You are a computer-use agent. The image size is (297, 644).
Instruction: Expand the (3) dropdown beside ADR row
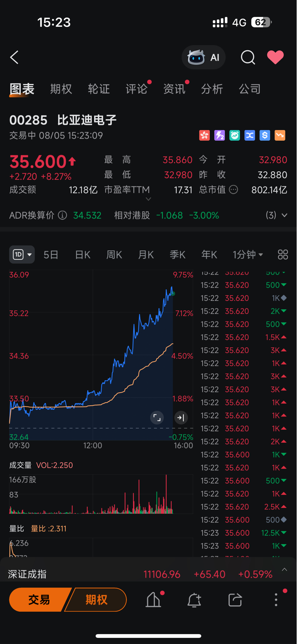[277, 215]
